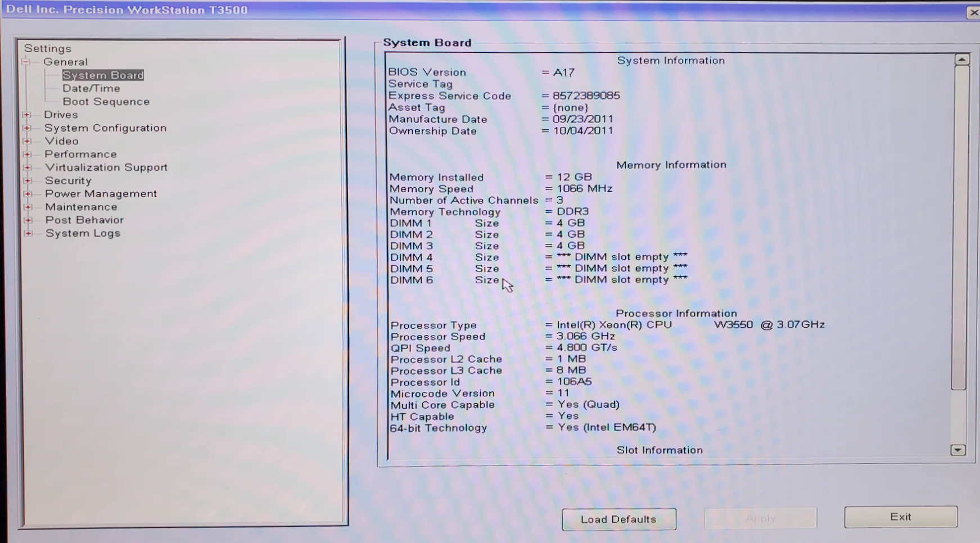Image resolution: width=980 pixels, height=543 pixels.
Task: Expand the Performance tree node
Action: pos(27,154)
